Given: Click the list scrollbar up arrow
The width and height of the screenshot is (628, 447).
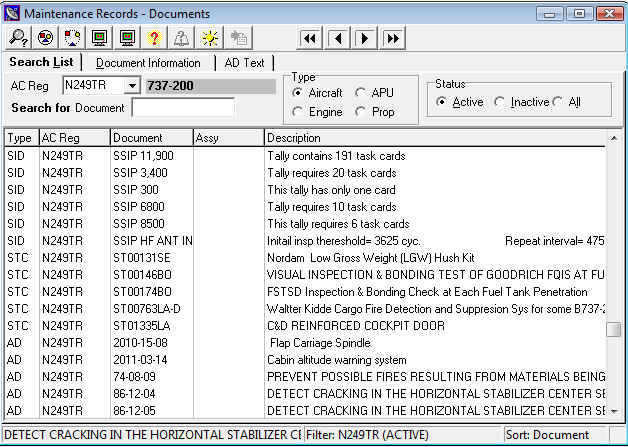Looking at the screenshot, I should 614,139.
